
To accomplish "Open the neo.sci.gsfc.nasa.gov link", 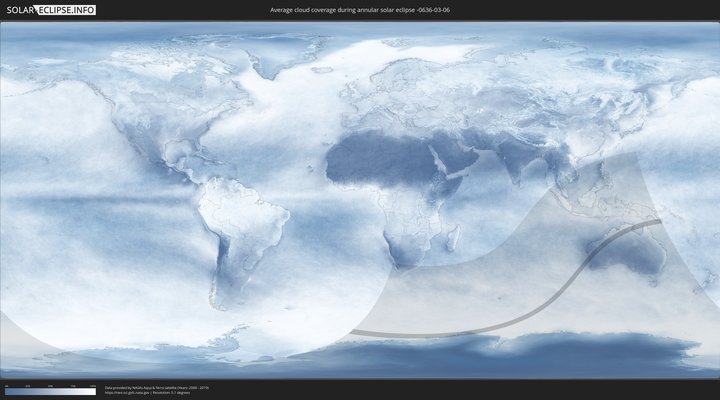I will tap(123, 392).
